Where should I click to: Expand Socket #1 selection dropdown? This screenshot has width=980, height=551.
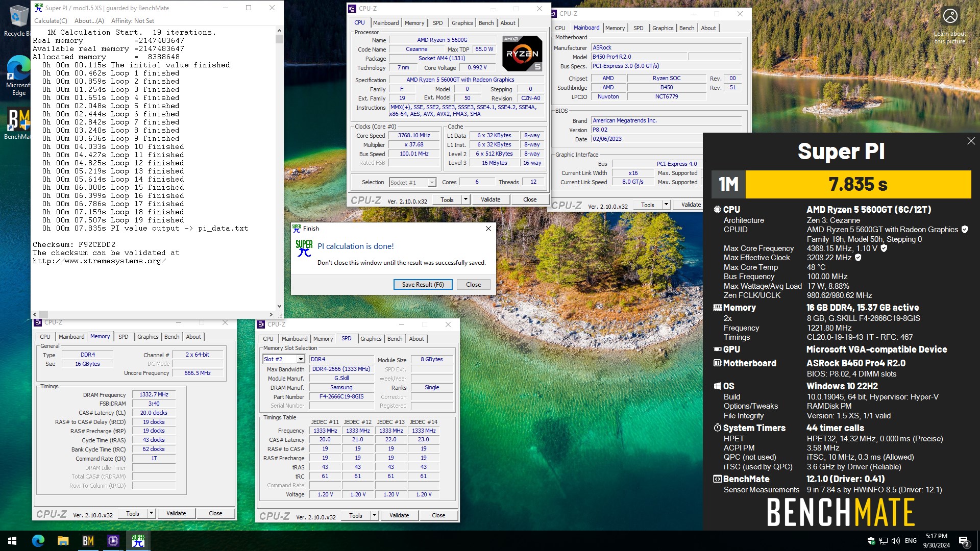tap(432, 183)
